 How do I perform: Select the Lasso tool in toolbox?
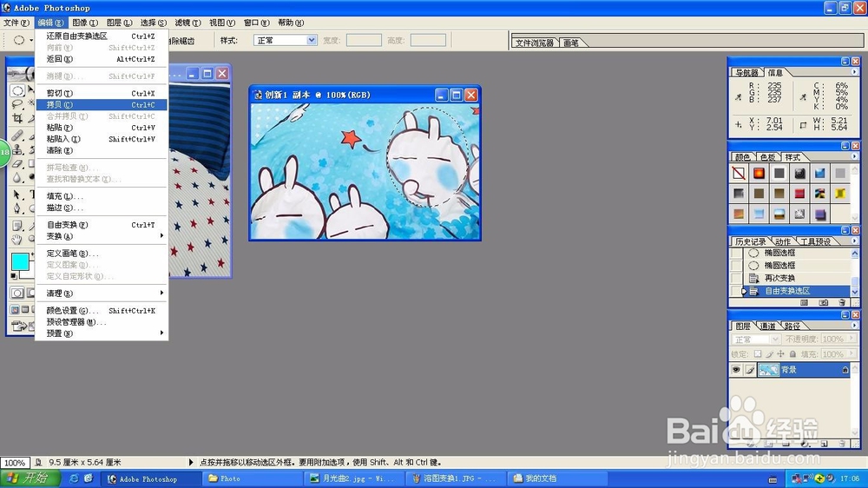[17, 103]
